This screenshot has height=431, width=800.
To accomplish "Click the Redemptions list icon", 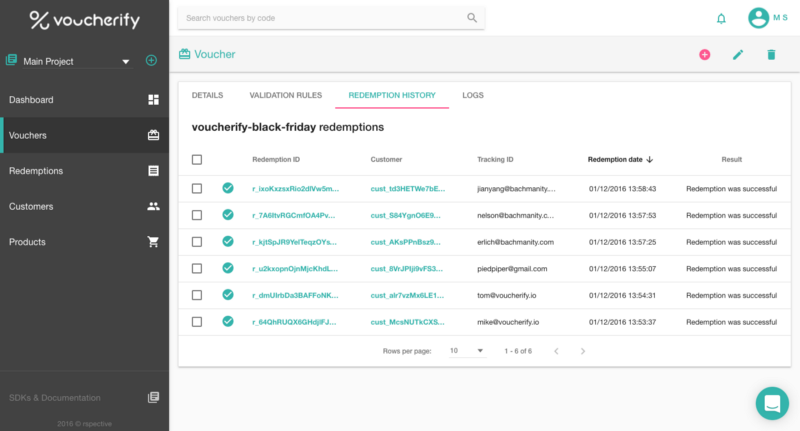I will pyautogui.click(x=153, y=171).
